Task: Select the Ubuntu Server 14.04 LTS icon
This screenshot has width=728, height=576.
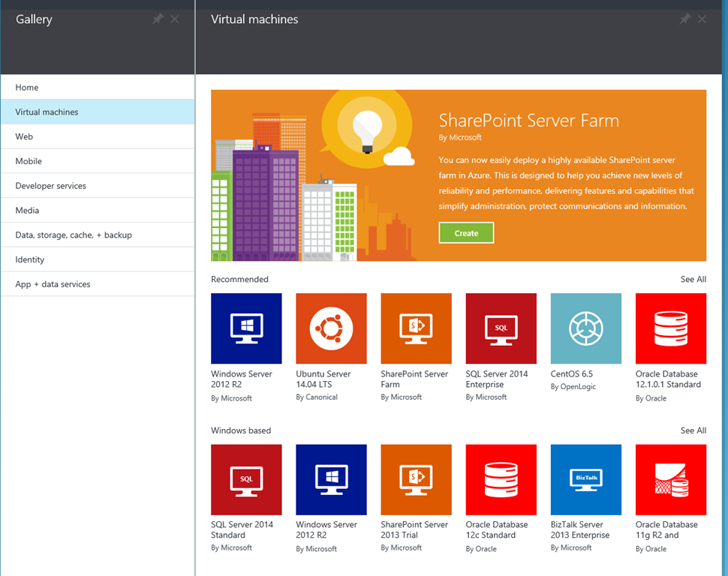Action: click(x=331, y=328)
